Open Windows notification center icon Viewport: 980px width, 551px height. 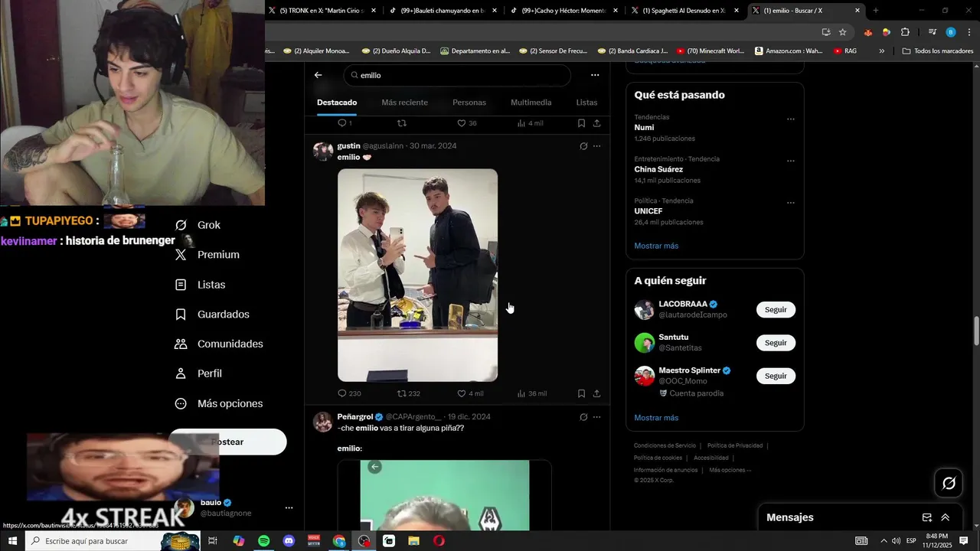tap(964, 541)
